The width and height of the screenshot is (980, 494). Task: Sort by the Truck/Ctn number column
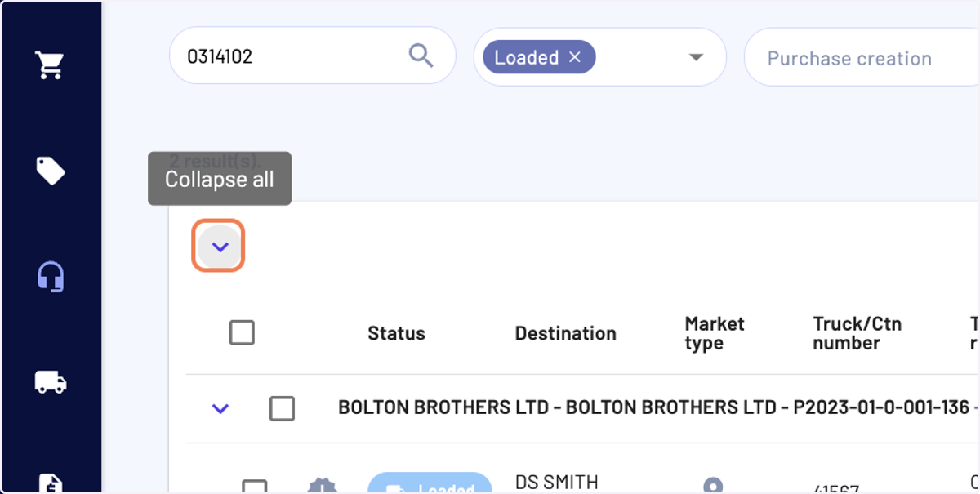point(857,333)
